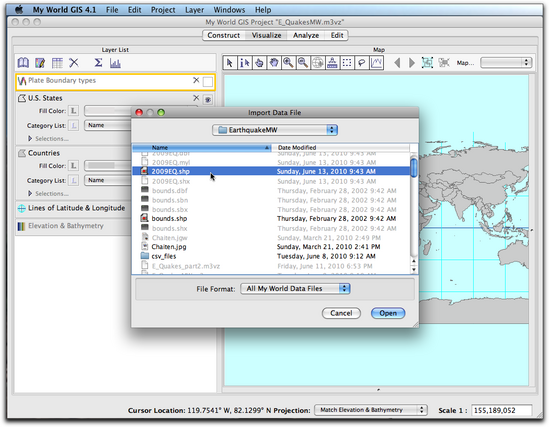Open the Apple menu
This screenshot has width=549, height=427.
(x=19, y=9)
